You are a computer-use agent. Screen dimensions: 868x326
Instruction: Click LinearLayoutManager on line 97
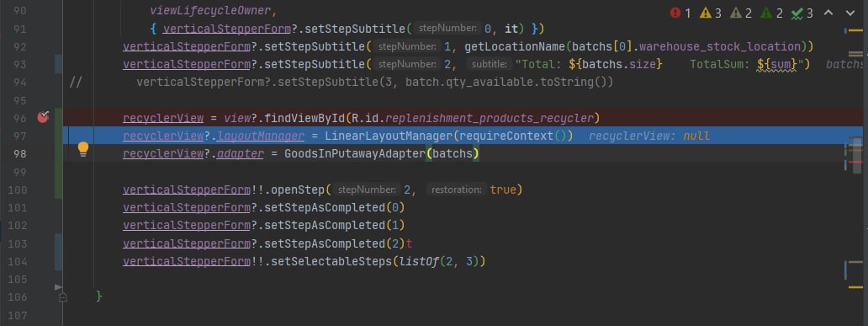389,136
